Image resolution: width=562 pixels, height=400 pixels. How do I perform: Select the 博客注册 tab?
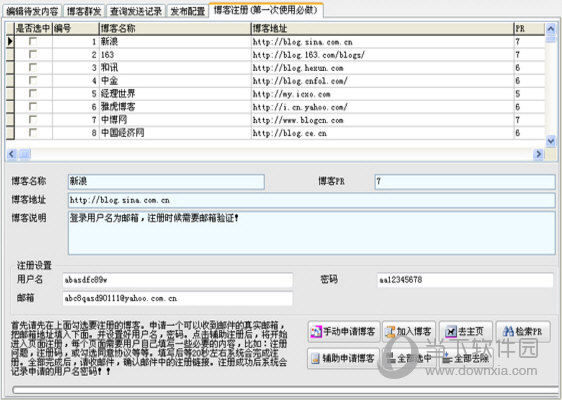pos(266,10)
